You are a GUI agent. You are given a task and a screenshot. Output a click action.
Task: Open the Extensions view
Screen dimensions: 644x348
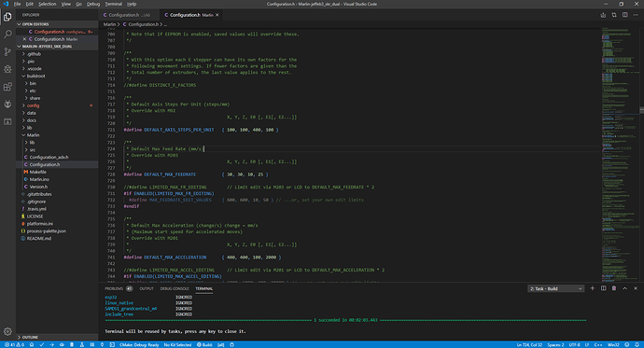[x=7, y=87]
